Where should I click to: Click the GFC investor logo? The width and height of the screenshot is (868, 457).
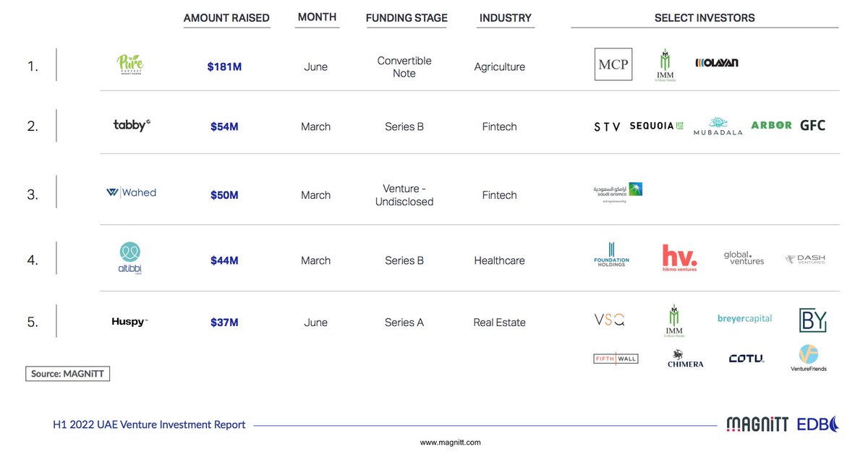coord(812,125)
